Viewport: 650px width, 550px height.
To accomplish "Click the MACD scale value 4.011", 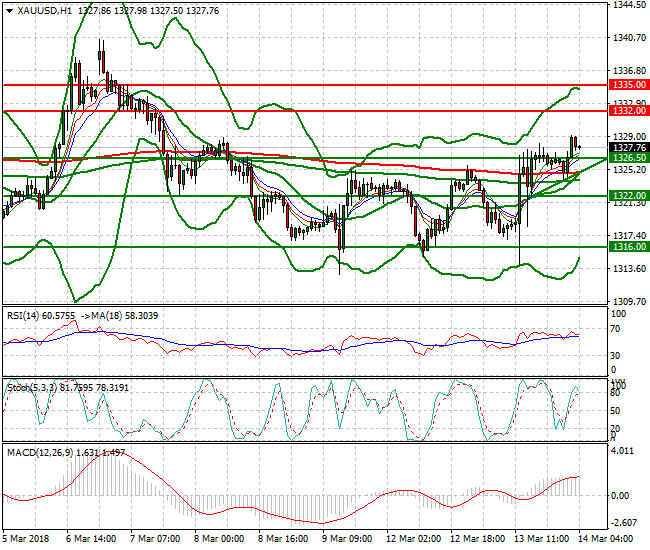I will click(x=622, y=451).
